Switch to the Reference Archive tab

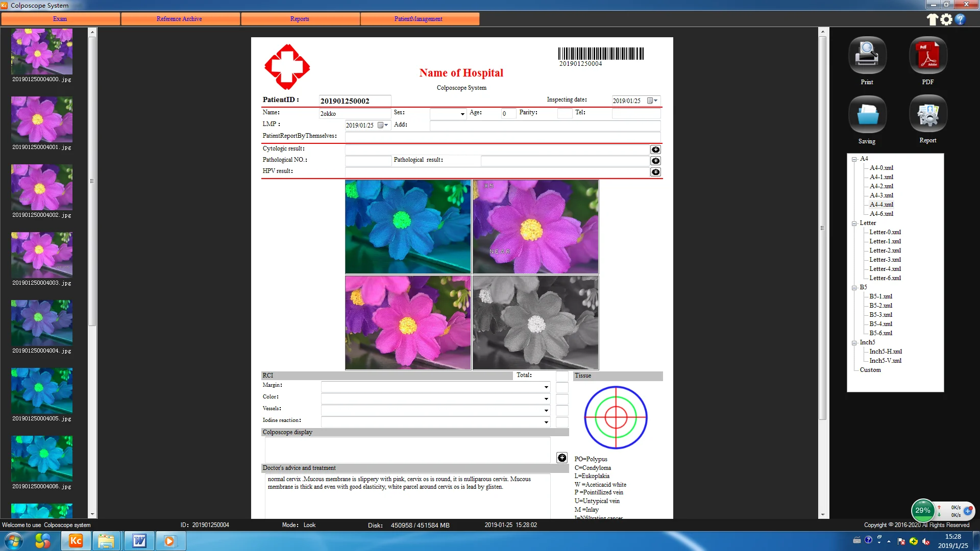(x=179, y=19)
